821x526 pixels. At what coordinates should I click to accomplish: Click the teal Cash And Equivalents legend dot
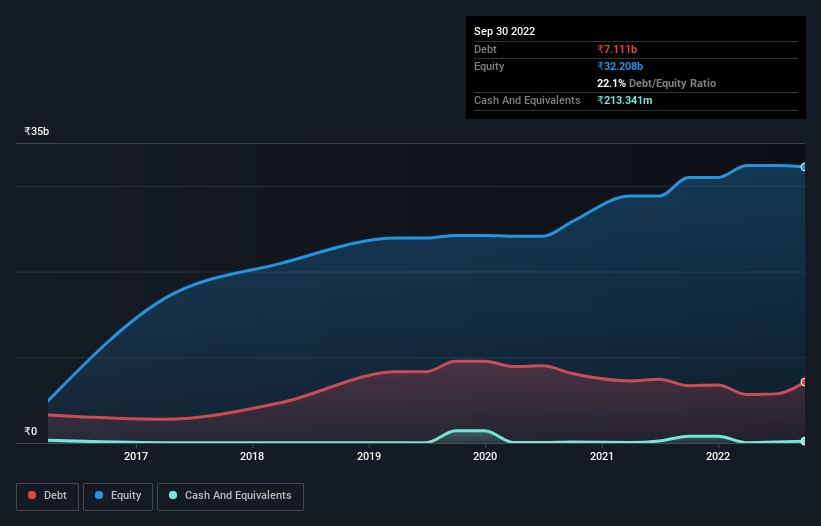[x=173, y=495]
